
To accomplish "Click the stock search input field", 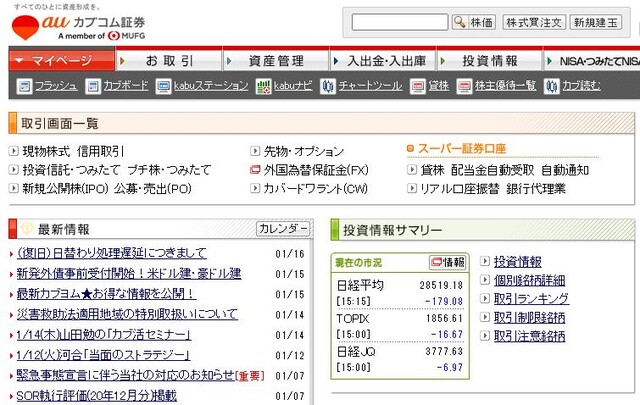I will (x=400, y=22).
